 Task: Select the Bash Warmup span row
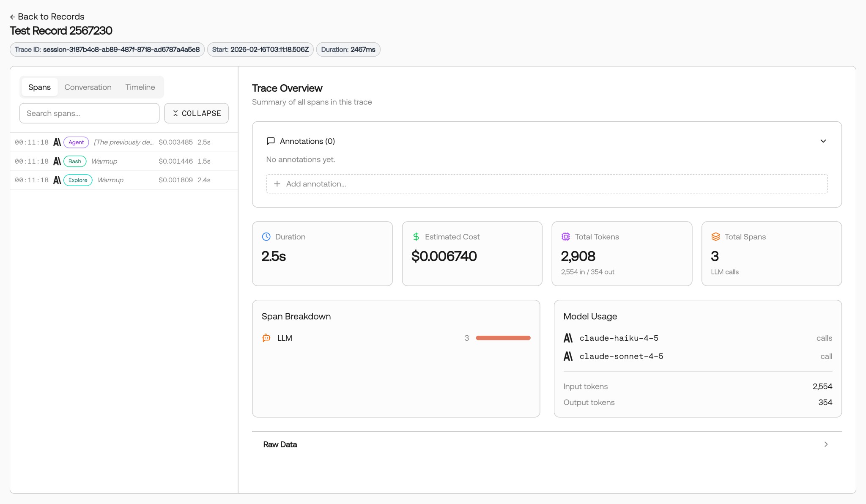point(124,161)
